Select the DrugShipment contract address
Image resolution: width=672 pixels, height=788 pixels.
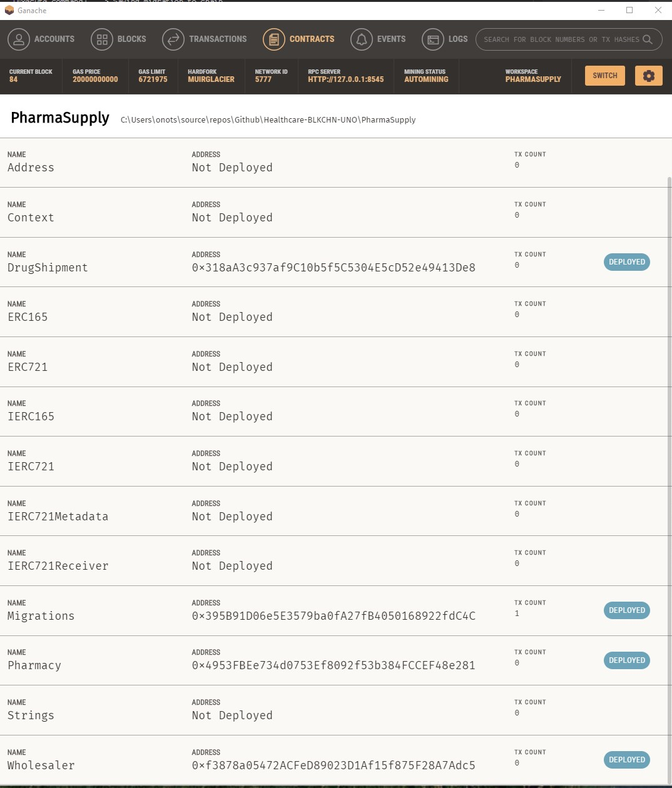point(333,267)
